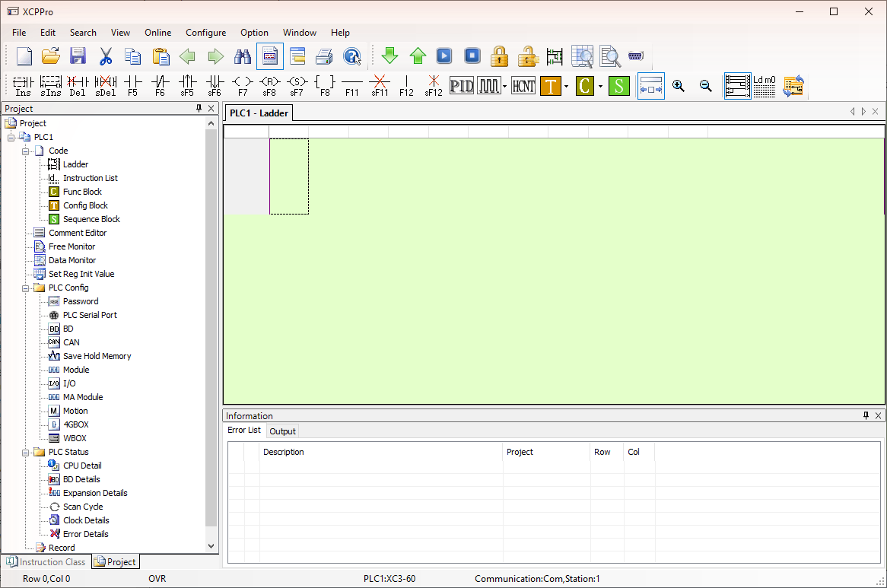Collapse the PLC Status folder

(x=25, y=453)
